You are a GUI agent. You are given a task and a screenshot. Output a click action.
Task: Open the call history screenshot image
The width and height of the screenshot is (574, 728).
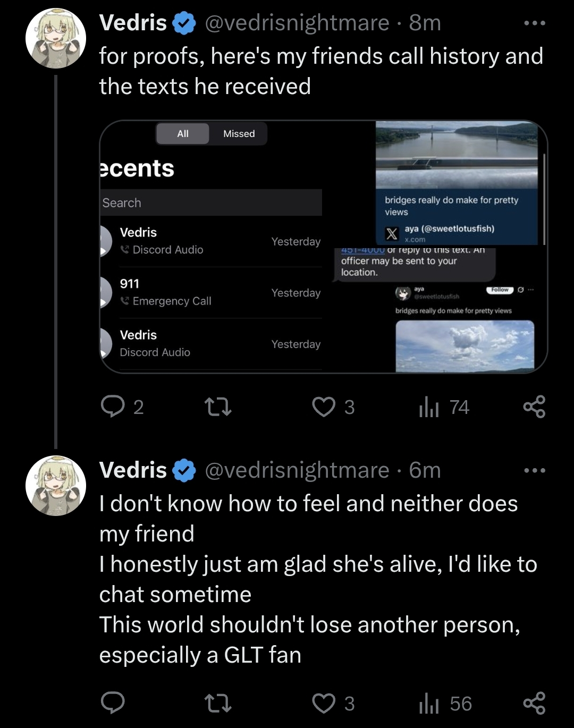point(213,247)
